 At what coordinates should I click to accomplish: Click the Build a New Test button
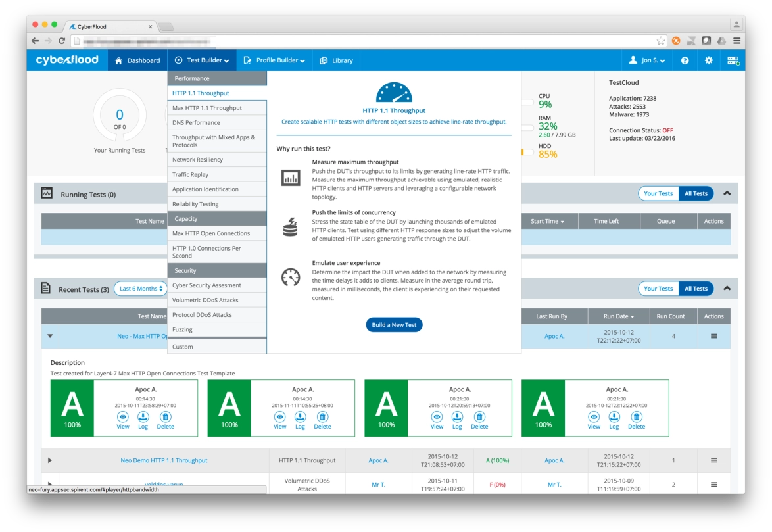click(394, 325)
